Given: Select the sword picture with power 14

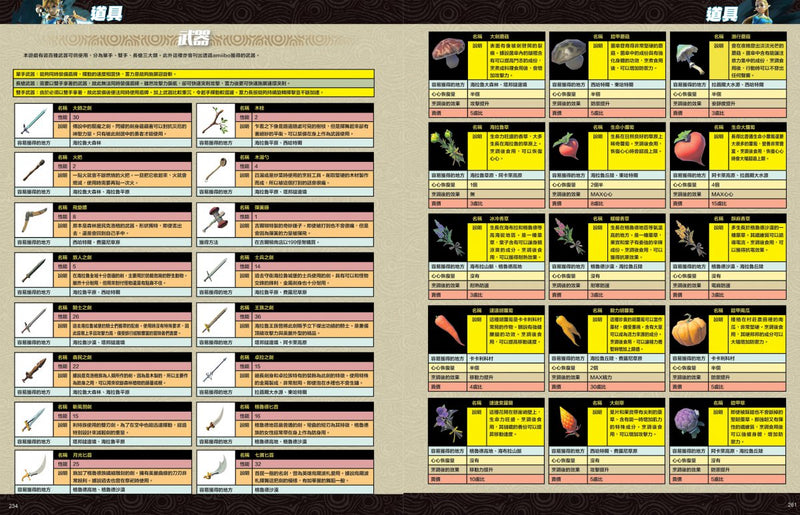Looking at the screenshot, I should click(216, 271).
